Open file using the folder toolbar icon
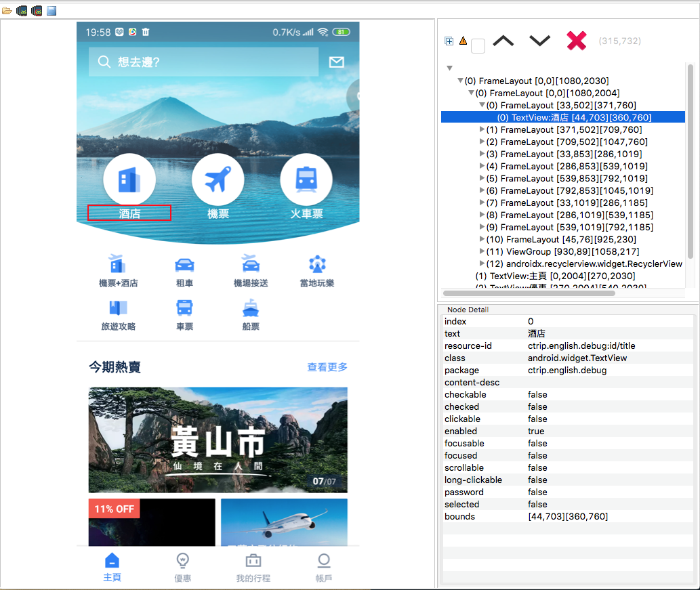The height and width of the screenshot is (590, 700). click(7, 10)
